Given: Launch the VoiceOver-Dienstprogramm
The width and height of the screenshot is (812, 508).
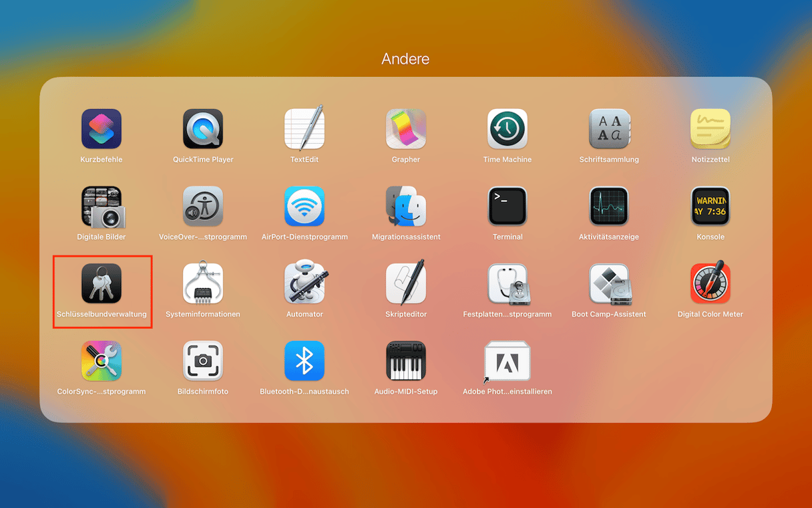Looking at the screenshot, I should pos(203,207).
